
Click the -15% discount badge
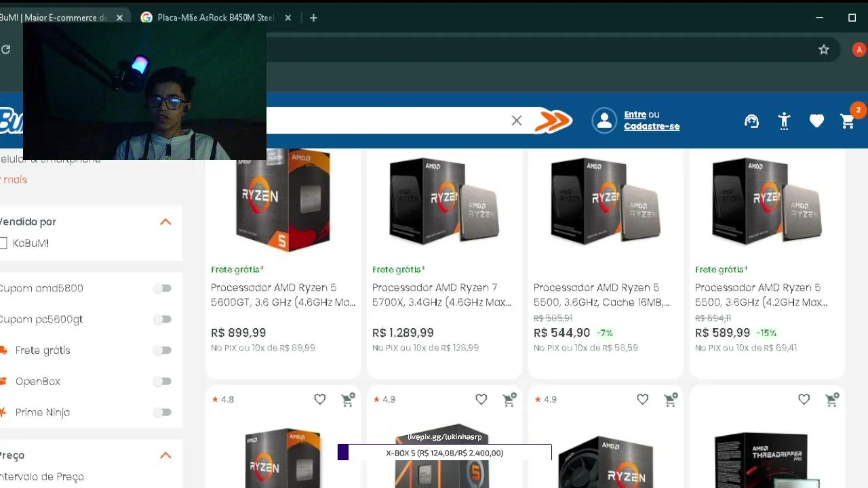(767, 333)
